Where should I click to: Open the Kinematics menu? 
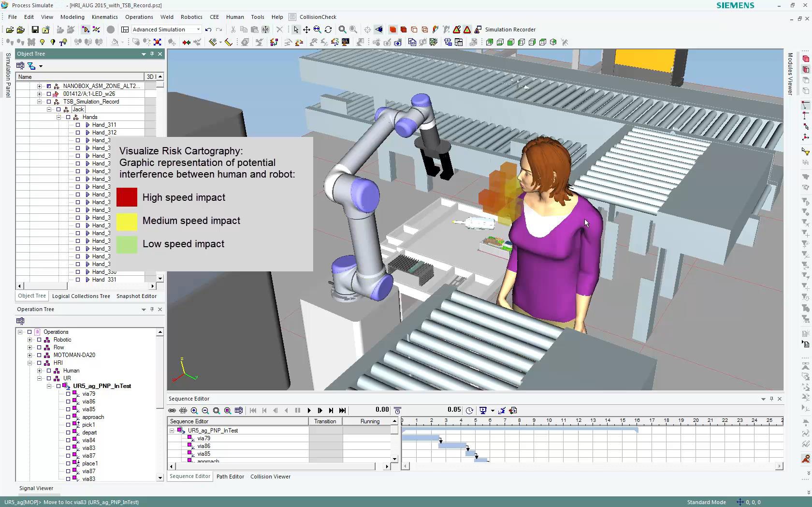point(104,17)
